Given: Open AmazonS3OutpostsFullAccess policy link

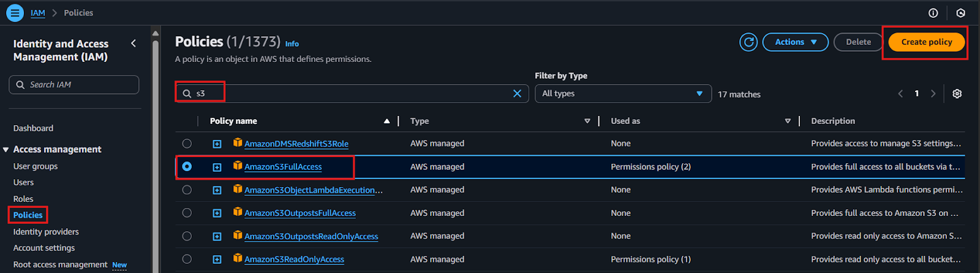Looking at the screenshot, I should (x=300, y=213).
